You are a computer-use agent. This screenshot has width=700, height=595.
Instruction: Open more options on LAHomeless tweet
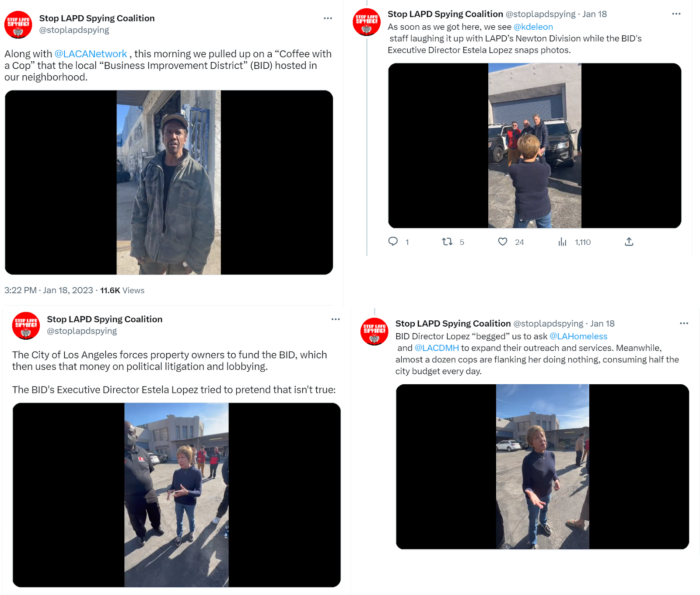point(684,324)
